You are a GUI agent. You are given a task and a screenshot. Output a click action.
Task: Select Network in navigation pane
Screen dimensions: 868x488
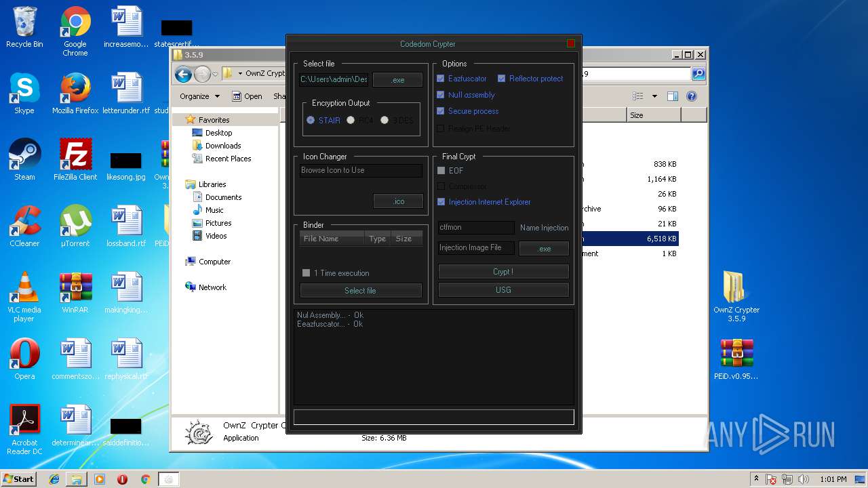pyautogui.click(x=212, y=287)
